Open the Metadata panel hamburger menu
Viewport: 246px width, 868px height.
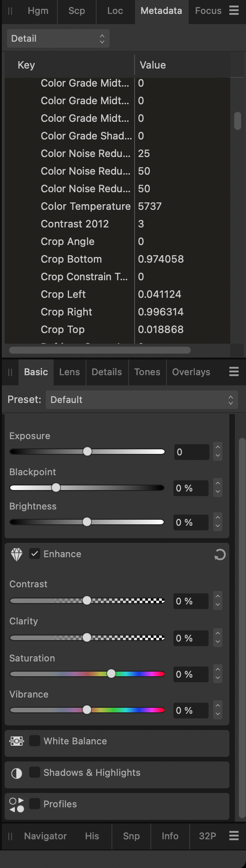[234, 11]
